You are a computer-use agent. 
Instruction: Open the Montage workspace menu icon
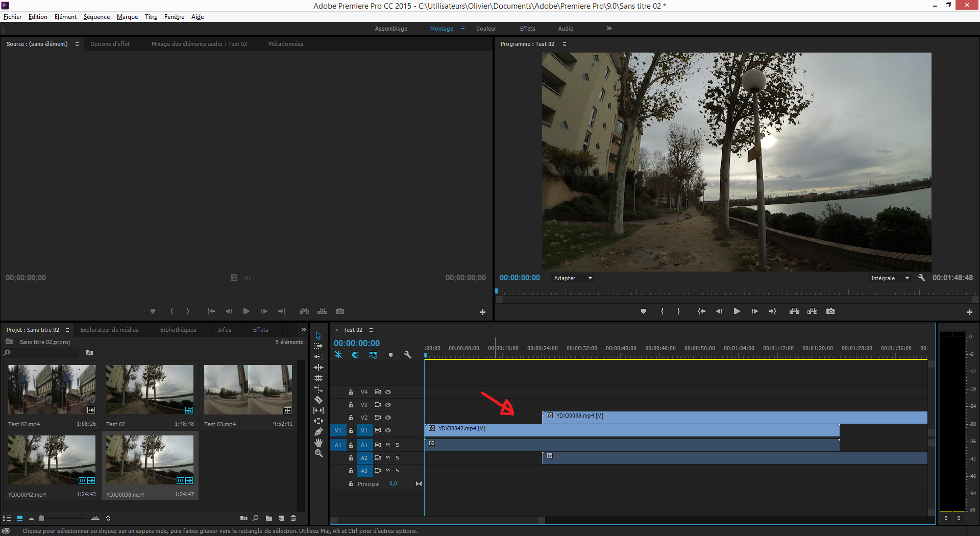[x=463, y=29]
